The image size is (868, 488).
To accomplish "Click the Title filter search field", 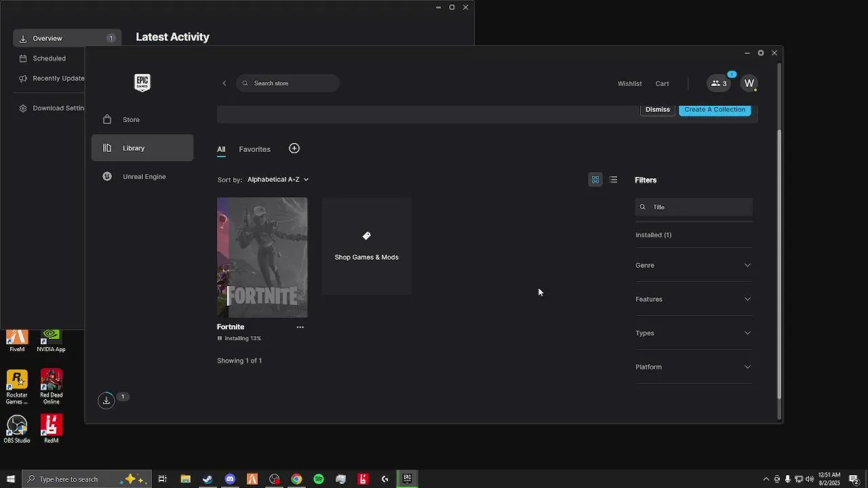I will point(694,207).
